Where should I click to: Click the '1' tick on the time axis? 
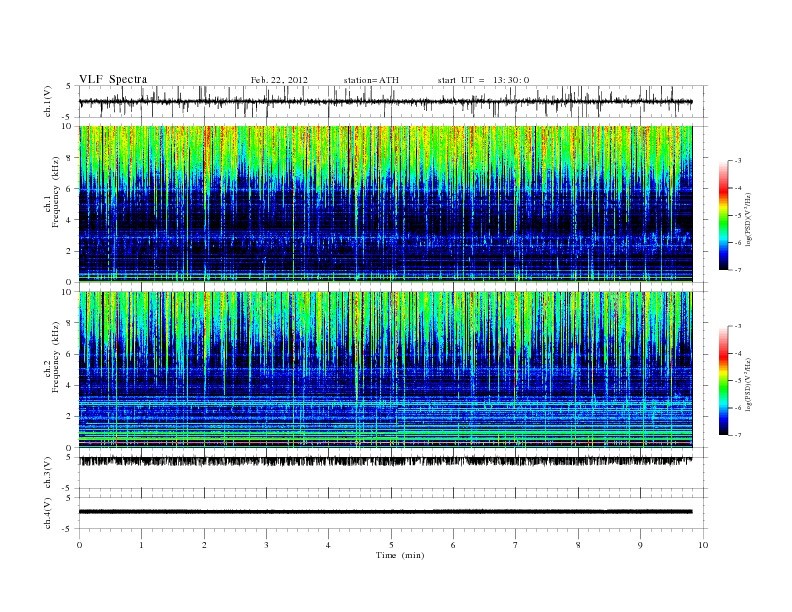click(x=141, y=545)
